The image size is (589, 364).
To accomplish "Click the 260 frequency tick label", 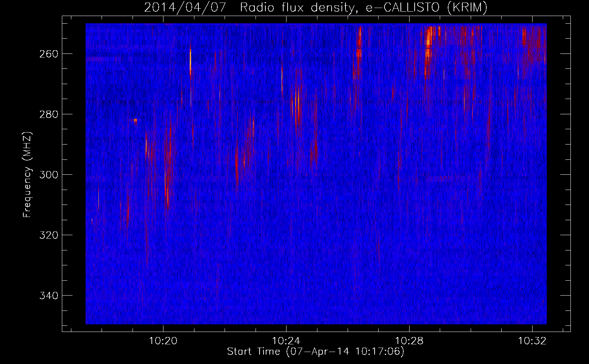I will [49, 54].
